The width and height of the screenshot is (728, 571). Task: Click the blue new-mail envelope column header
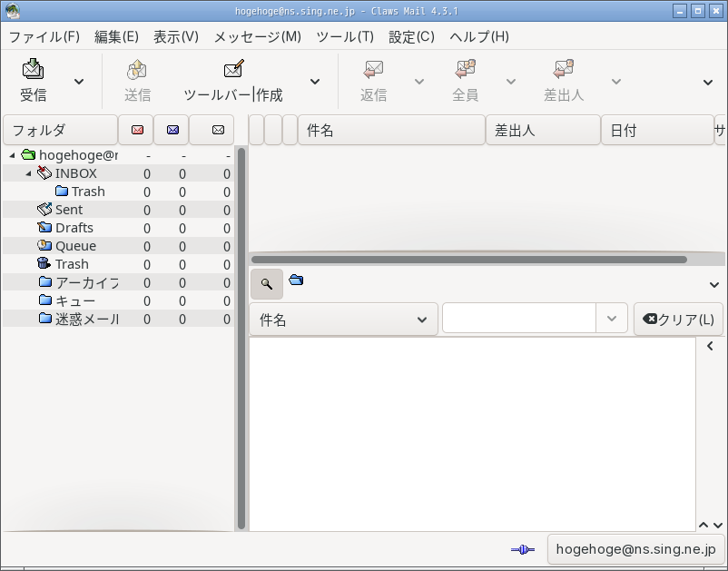[x=174, y=129]
